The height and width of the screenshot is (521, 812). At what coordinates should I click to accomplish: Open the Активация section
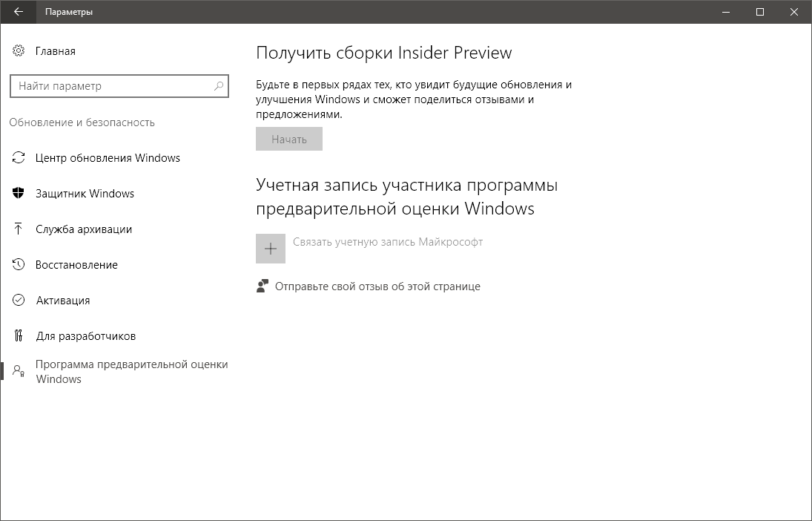63,300
